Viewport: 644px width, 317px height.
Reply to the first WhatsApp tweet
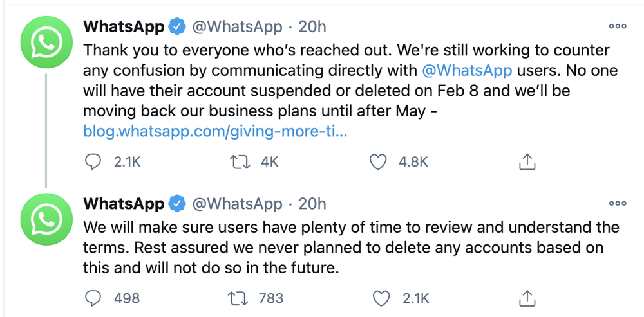[93, 162]
